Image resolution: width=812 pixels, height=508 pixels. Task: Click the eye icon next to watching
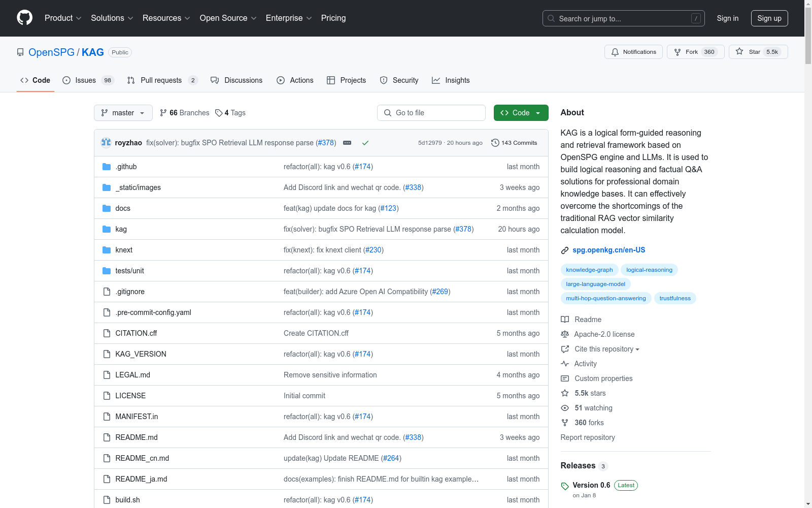coord(565,408)
